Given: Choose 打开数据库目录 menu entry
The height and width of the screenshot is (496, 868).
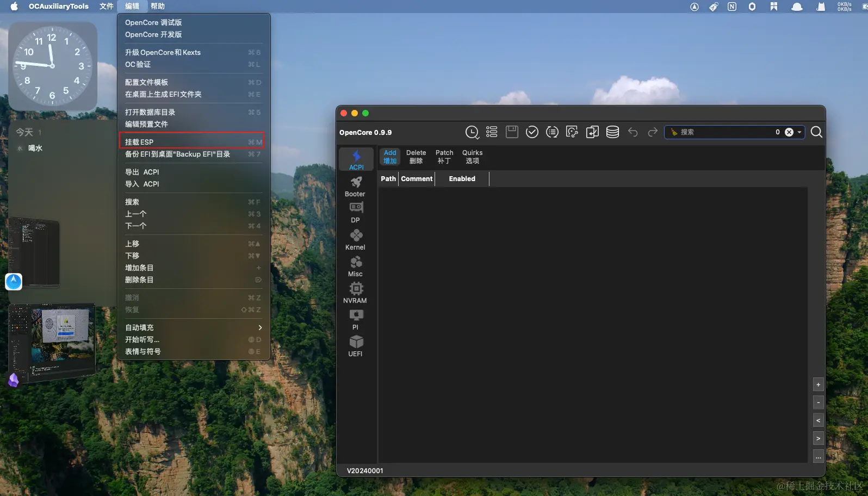Looking at the screenshot, I should click(194, 112).
